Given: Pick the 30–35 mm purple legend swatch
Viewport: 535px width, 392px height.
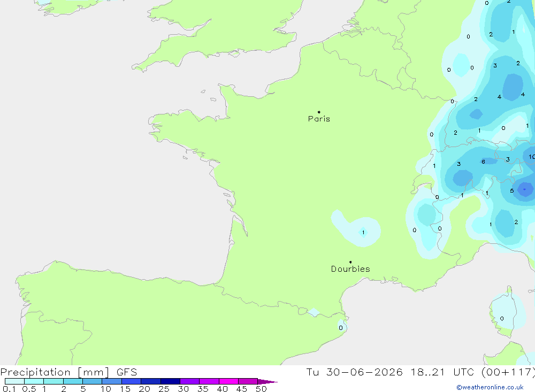Looking at the screenshot, I should click(x=190, y=381).
